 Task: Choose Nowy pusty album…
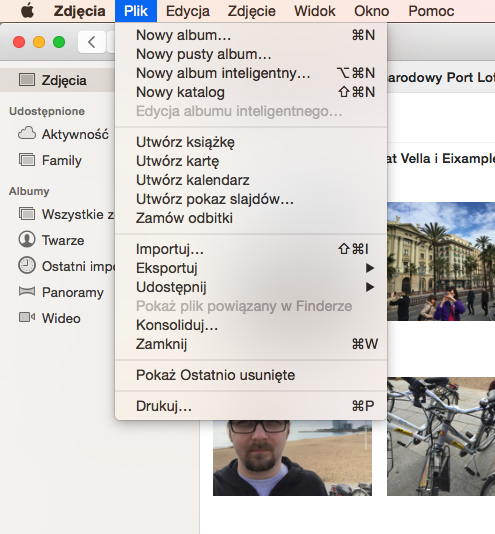[x=251, y=54]
